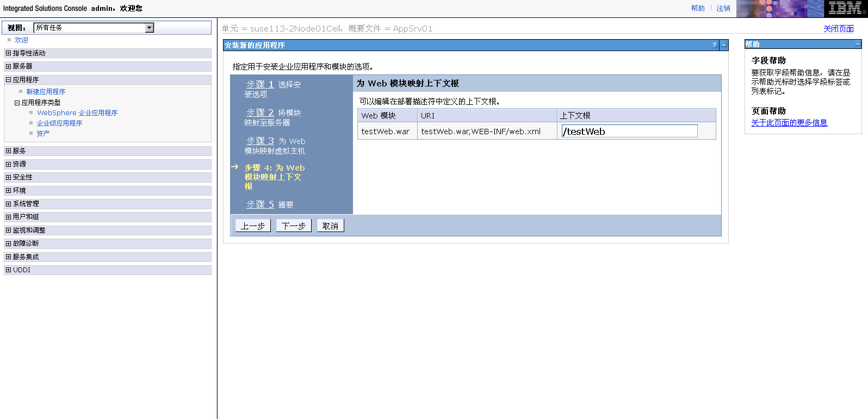This screenshot has height=419, width=868.
Task: Go to 步骤 2 将模块映射至服务器
Action: (260, 112)
